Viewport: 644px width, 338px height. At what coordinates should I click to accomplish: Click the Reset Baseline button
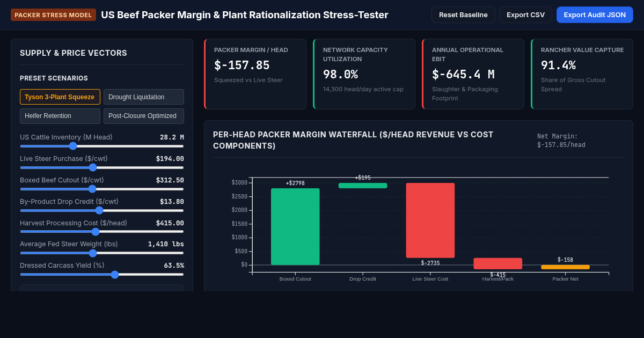coord(463,15)
